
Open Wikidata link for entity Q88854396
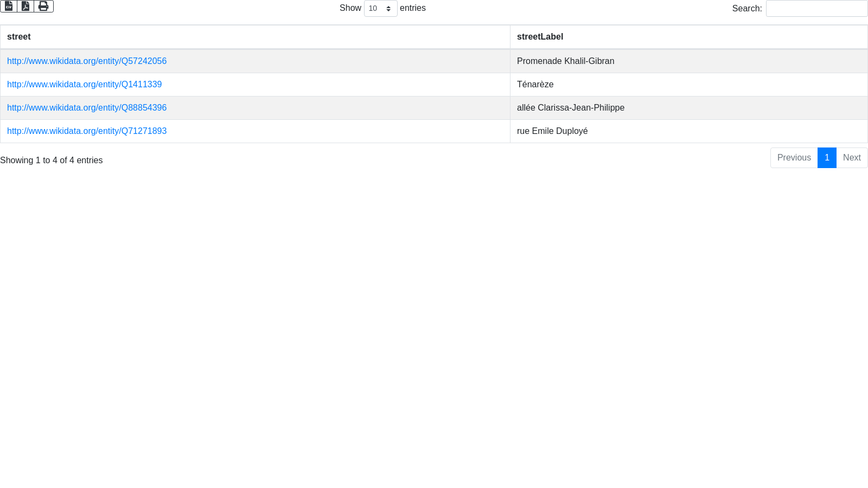[x=87, y=108]
